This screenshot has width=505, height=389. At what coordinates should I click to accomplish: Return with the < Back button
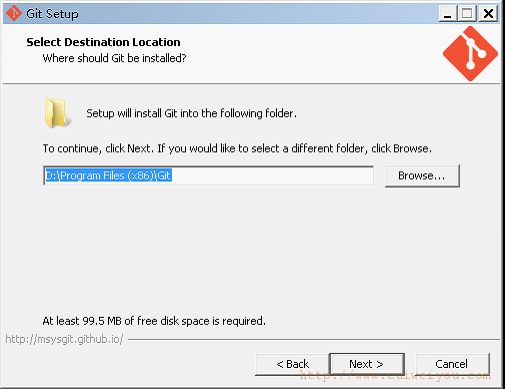point(292,364)
